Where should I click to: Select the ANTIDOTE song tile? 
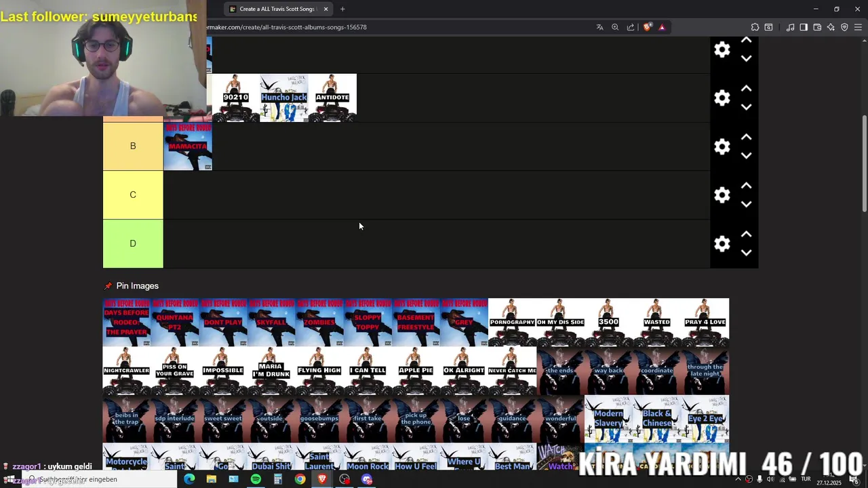(x=332, y=98)
